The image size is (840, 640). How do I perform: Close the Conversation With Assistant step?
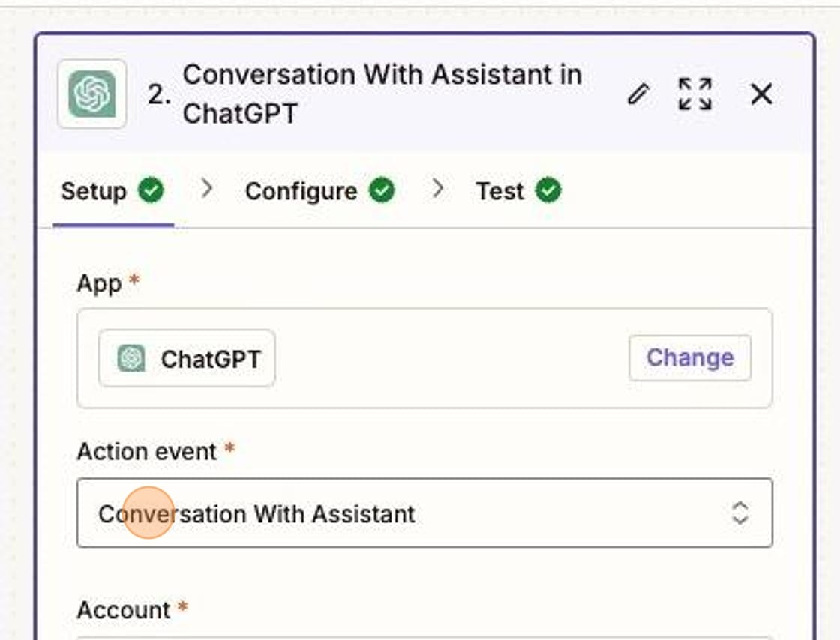[760, 94]
